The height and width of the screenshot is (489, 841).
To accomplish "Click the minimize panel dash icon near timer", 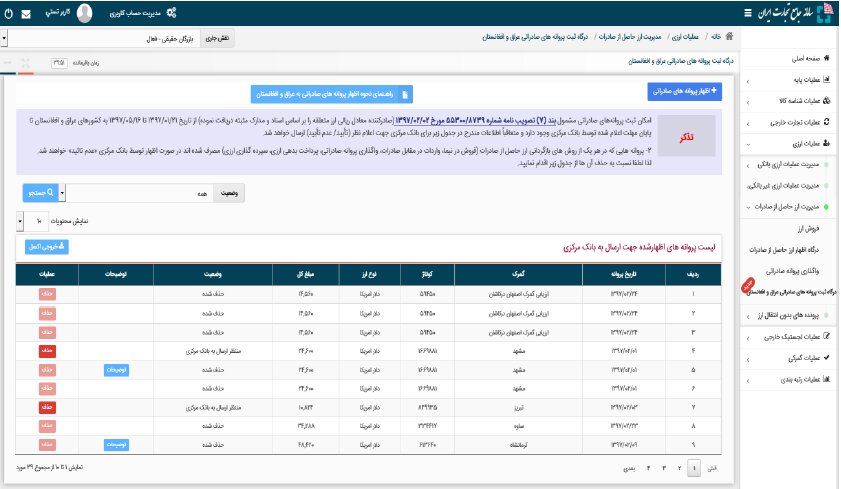I will click(8, 62).
